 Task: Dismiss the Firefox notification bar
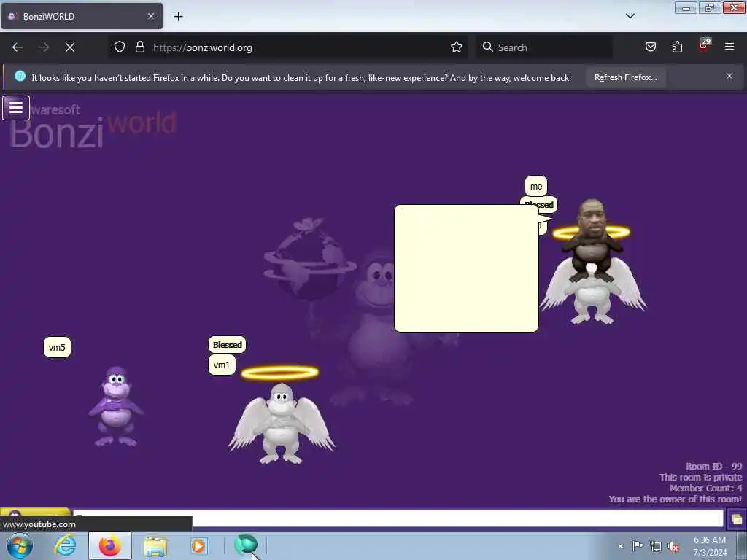point(729,76)
